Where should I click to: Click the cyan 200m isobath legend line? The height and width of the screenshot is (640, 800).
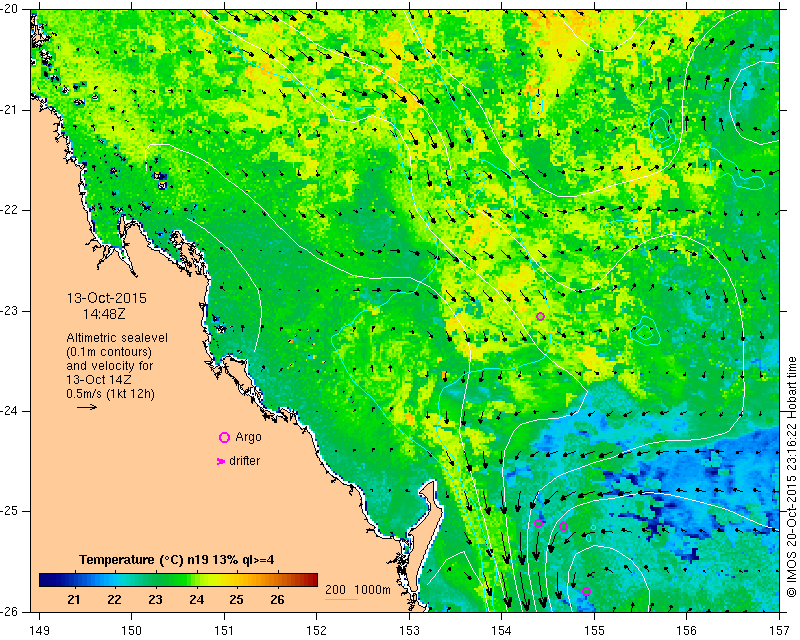point(341,599)
